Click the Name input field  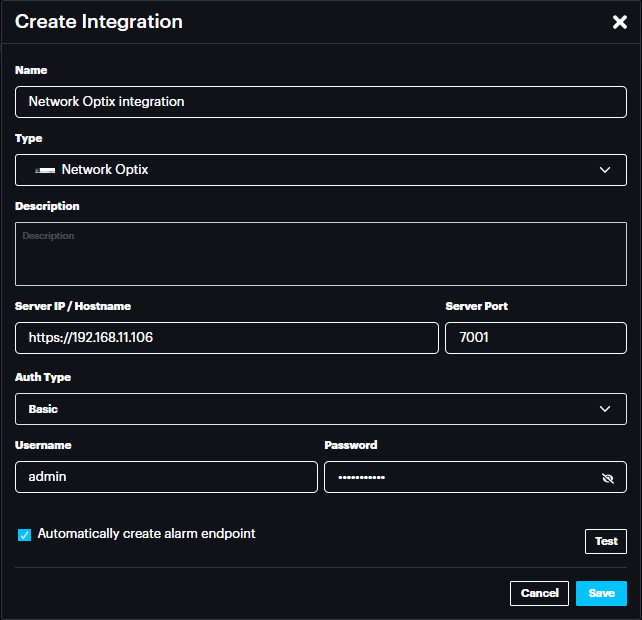[320, 102]
